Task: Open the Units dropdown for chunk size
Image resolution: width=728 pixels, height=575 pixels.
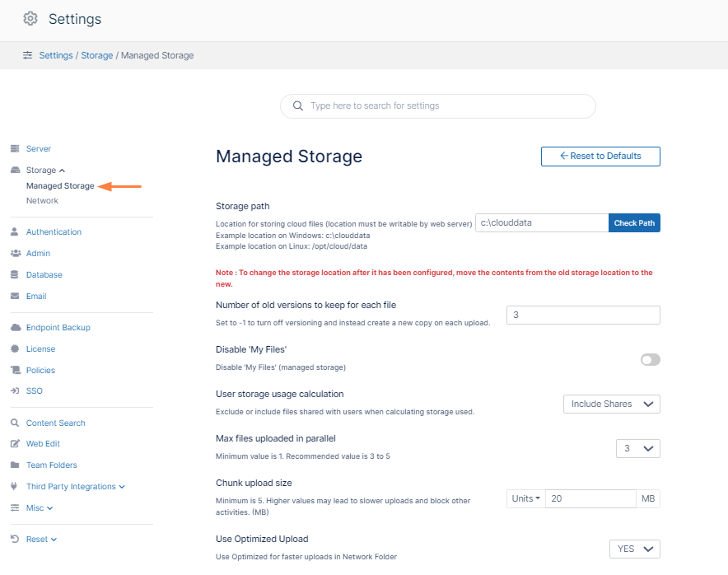Action: 525,498
